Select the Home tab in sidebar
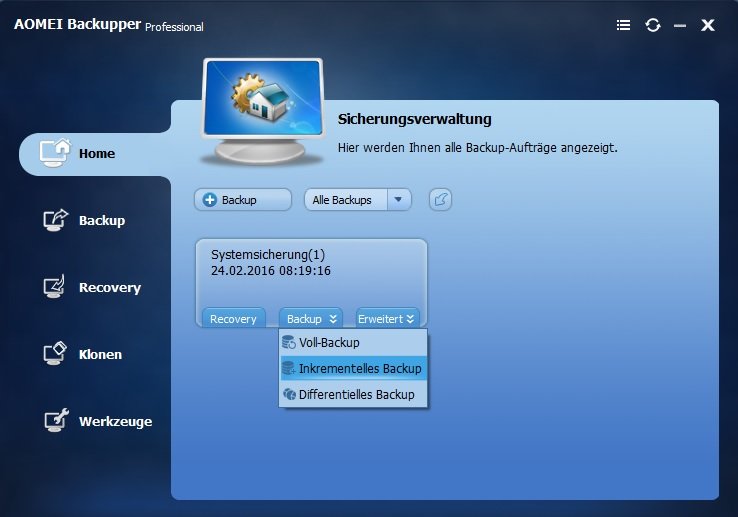 click(x=95, y=154)
